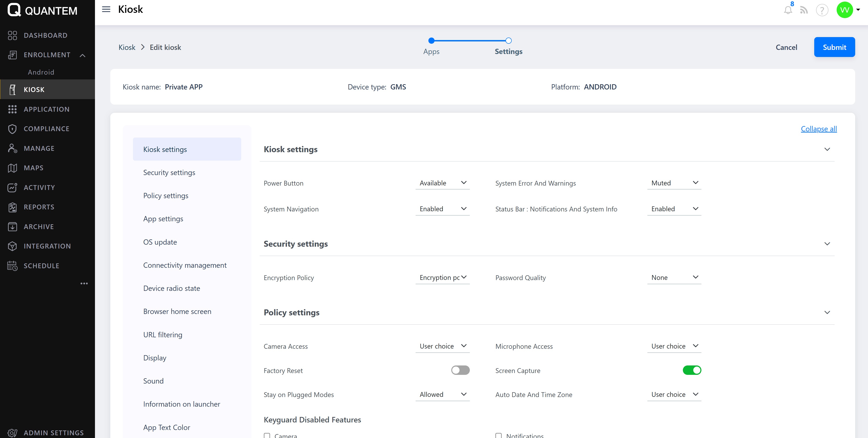
Task: Click the Integration sidebar icon
Action: coord(12,246)
